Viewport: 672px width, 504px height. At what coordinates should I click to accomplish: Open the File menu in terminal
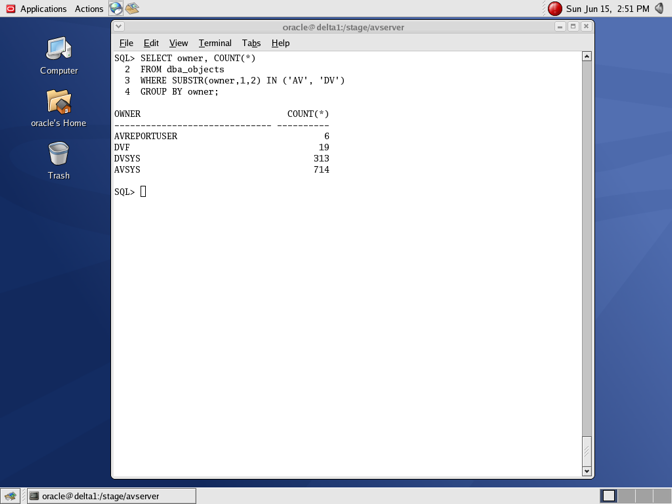pos(126,43)
